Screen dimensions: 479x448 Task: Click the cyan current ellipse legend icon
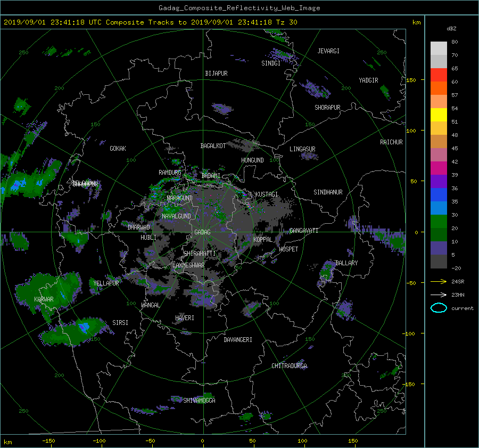pos(439,308)
